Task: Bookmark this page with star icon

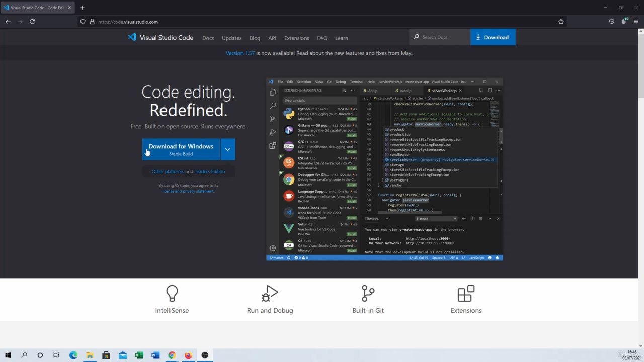Action: click(x=561, y=22)
